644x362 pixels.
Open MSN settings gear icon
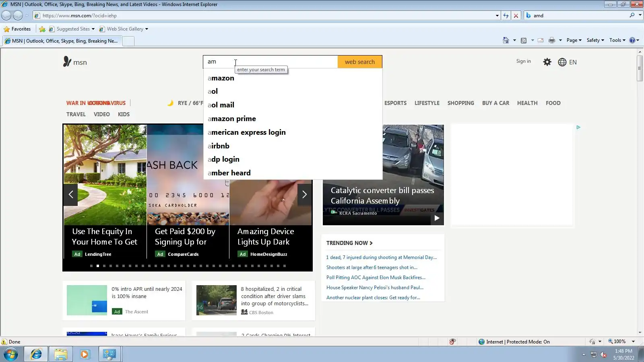(x=547, y=62)
